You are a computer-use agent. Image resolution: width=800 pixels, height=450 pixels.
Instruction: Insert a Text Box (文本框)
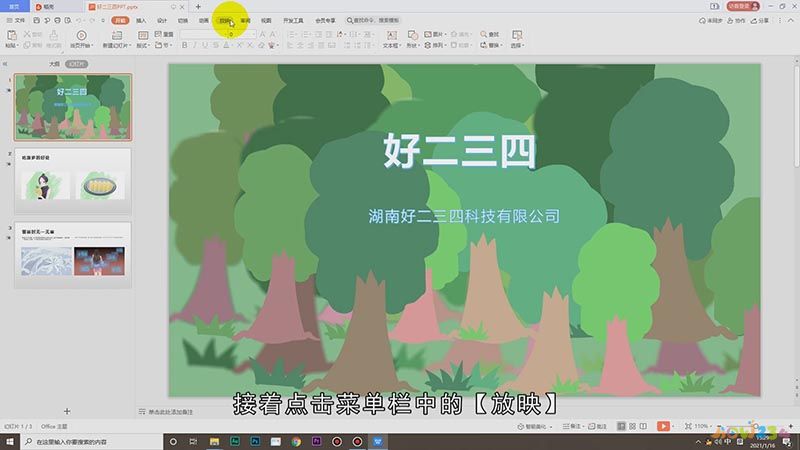click(x=391, y=38)
